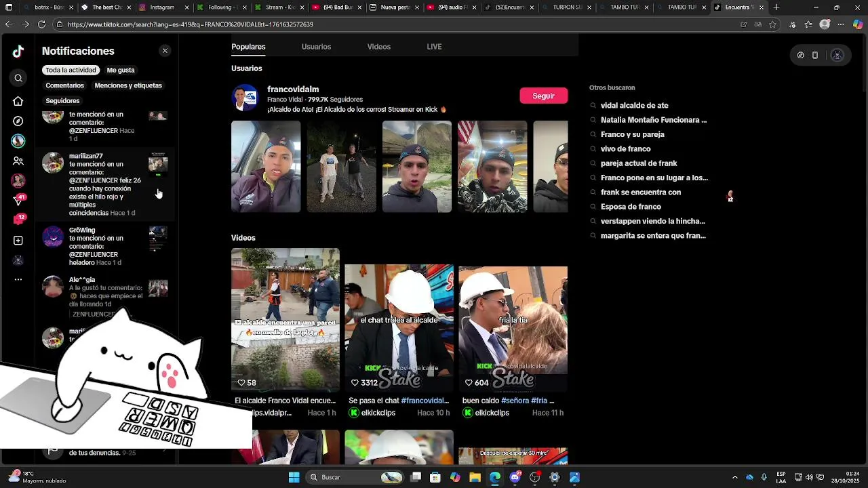Open the search icon in TikTok sidebar
The width and height of the screenshot is (868, 488).
coord(18,78)
